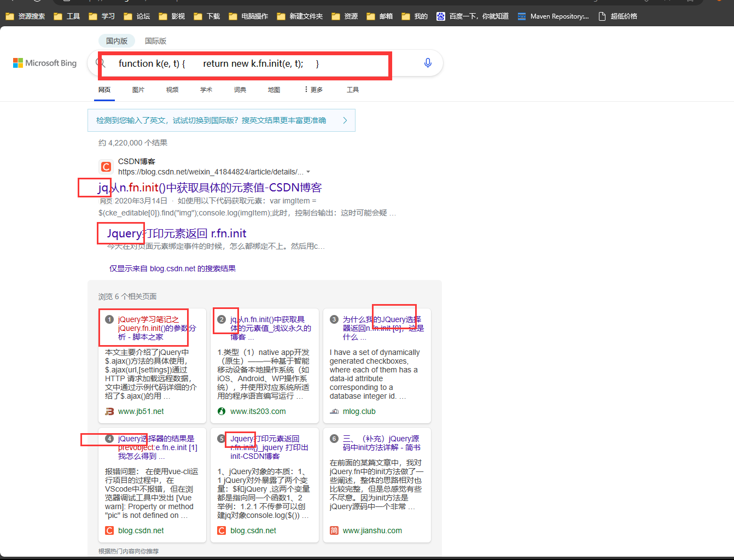Click the magnifier icon in the search box

101,63
